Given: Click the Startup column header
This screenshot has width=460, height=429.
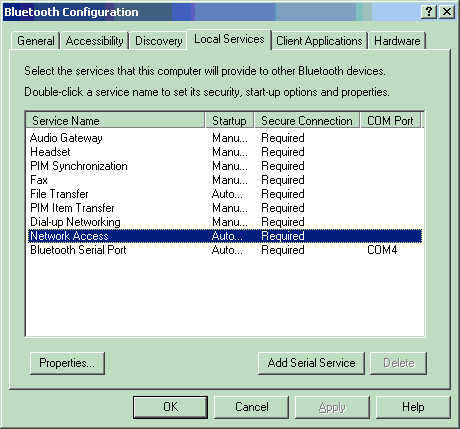Looking at the screenshot, I should pos(229,120).
